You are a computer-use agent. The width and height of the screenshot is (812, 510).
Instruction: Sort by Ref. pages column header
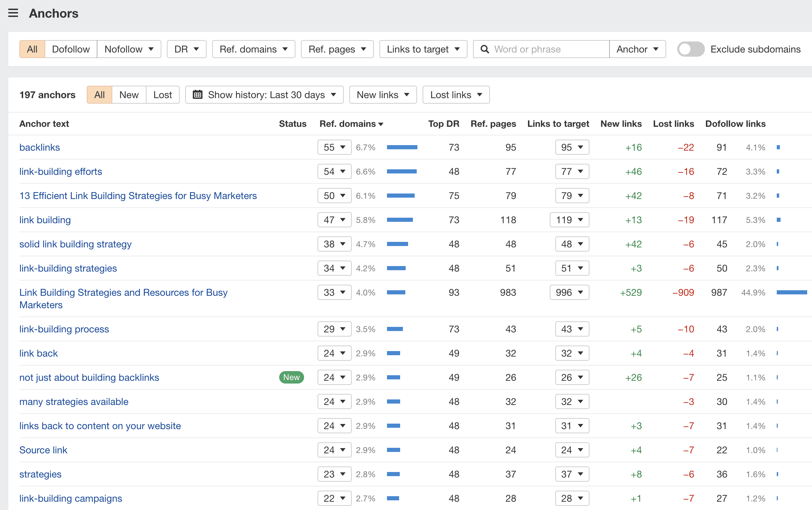click(493, 124)
